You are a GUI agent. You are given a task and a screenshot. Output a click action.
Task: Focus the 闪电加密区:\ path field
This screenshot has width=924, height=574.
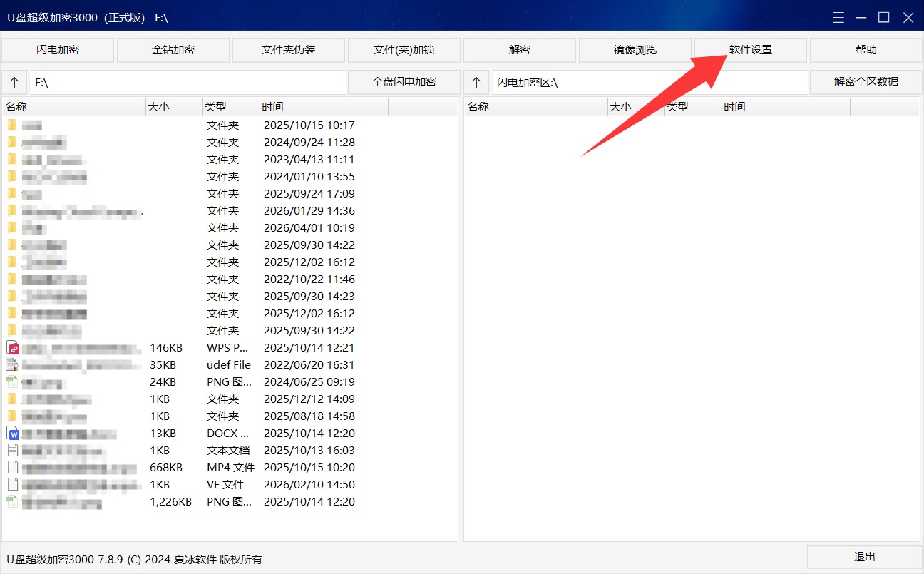tap(650, 82)
